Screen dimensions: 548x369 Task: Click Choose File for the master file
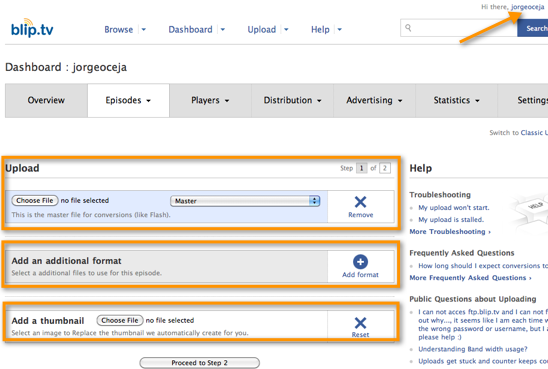[35, 201]
